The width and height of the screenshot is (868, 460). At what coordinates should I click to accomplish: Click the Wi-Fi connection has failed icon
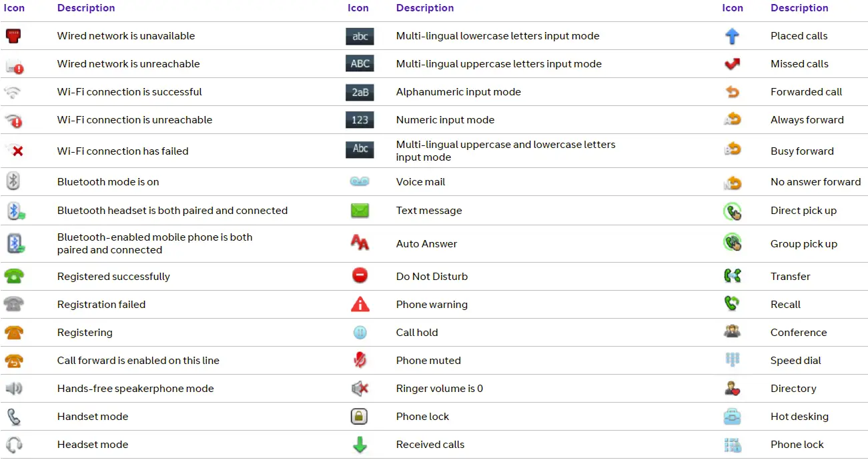coord(14,151)
